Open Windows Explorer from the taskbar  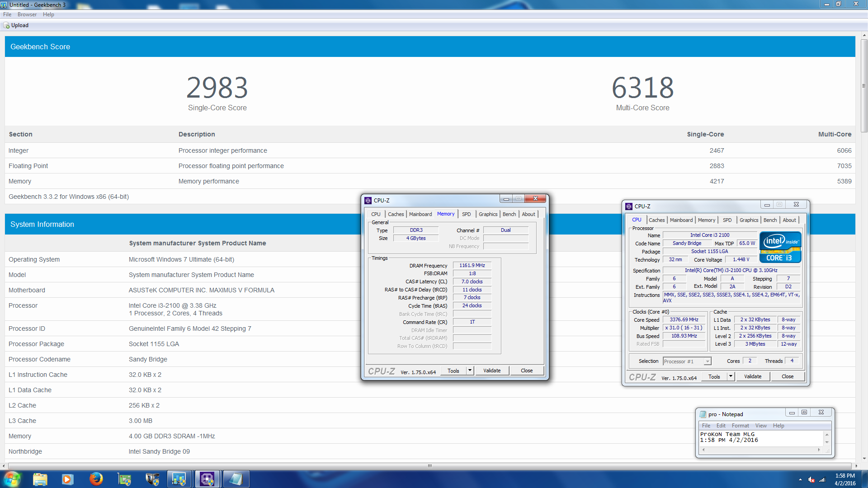click(x=40, y=479)
